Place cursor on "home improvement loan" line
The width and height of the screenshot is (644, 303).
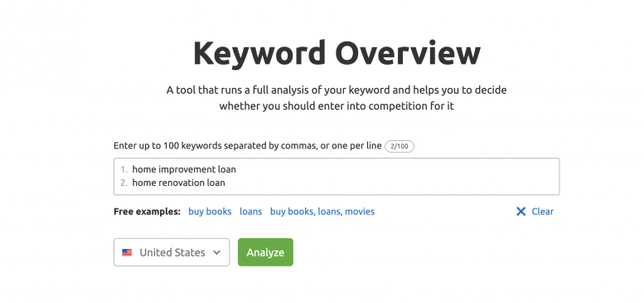pyautogui.click(x=184, y=169)
